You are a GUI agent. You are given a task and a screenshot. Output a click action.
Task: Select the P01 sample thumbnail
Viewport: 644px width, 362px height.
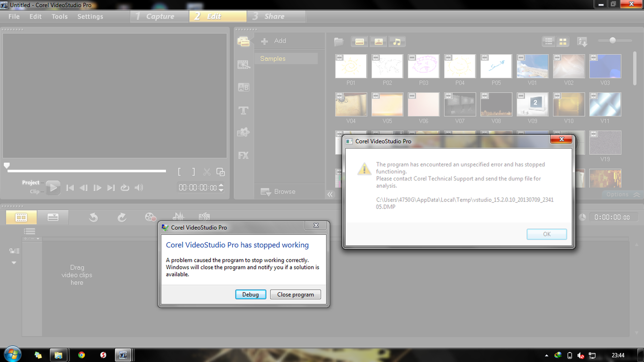click(351, 66)
